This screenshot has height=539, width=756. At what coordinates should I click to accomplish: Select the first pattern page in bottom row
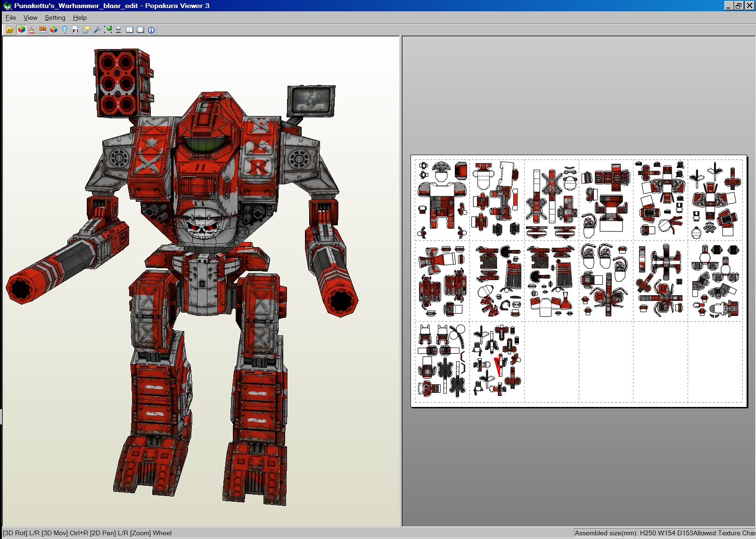tap(442, 362)
